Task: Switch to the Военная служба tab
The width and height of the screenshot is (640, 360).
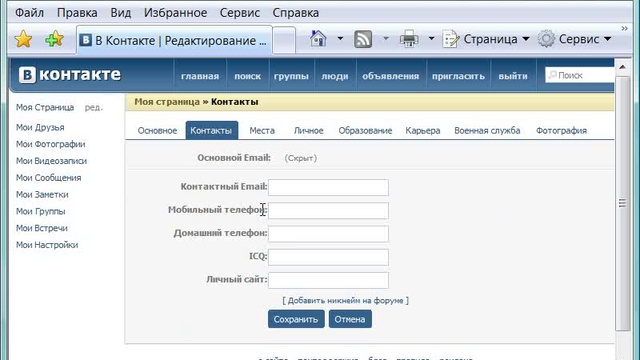Action: point(487,131)
